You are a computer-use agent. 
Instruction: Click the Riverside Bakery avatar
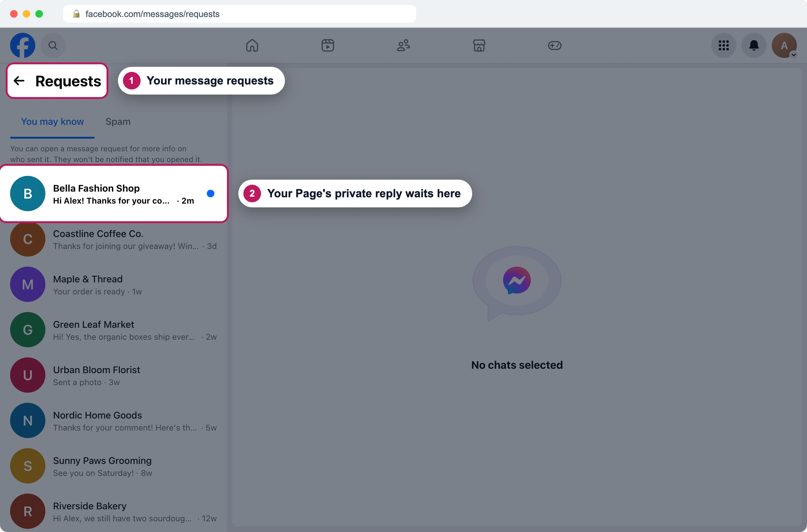(27, 511)
